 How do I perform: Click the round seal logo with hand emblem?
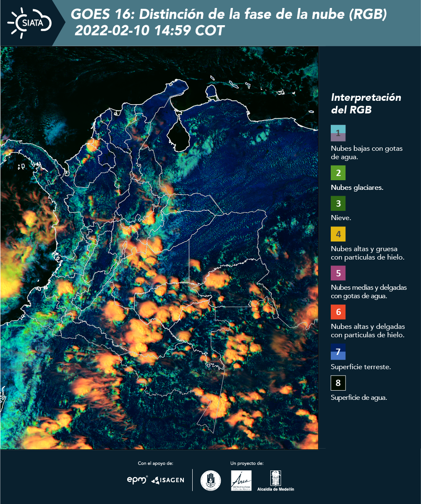[211, 480]
